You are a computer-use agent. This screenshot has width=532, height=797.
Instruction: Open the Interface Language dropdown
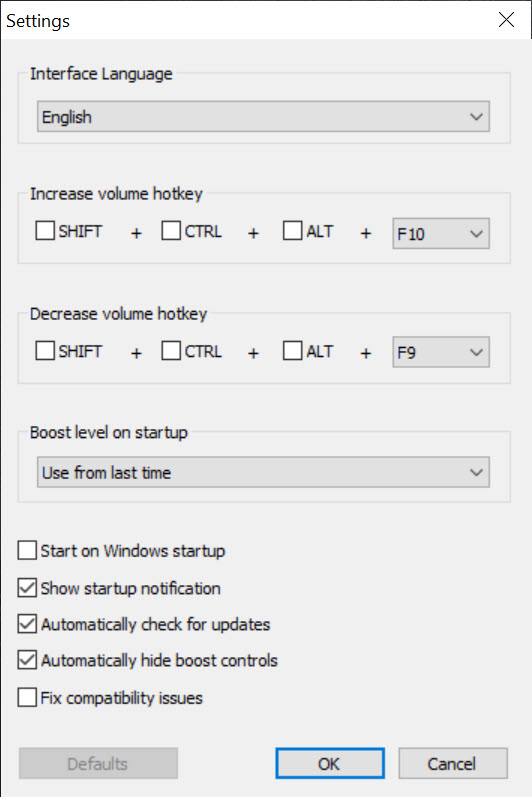pos(263,116)
